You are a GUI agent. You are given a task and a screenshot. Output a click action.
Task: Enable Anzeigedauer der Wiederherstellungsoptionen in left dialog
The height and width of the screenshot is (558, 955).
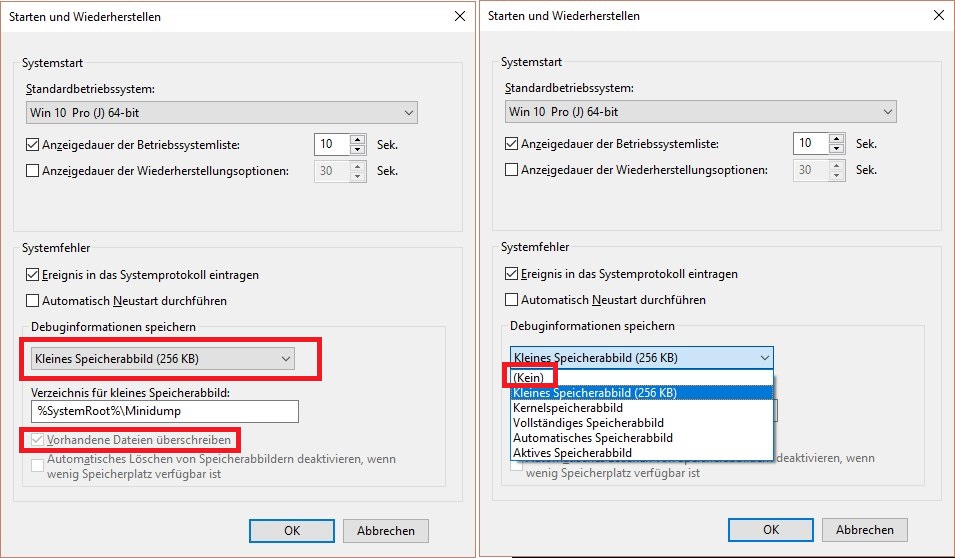32,171
